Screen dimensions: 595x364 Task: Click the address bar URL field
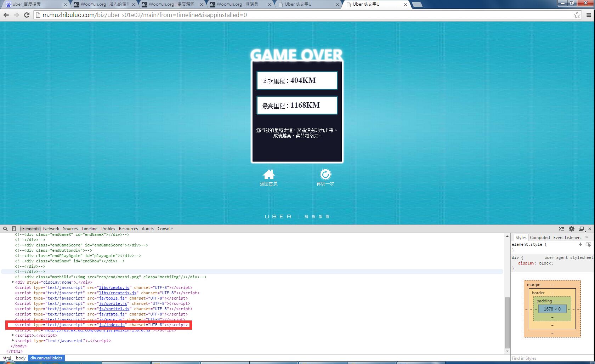(x=305, y=15)
